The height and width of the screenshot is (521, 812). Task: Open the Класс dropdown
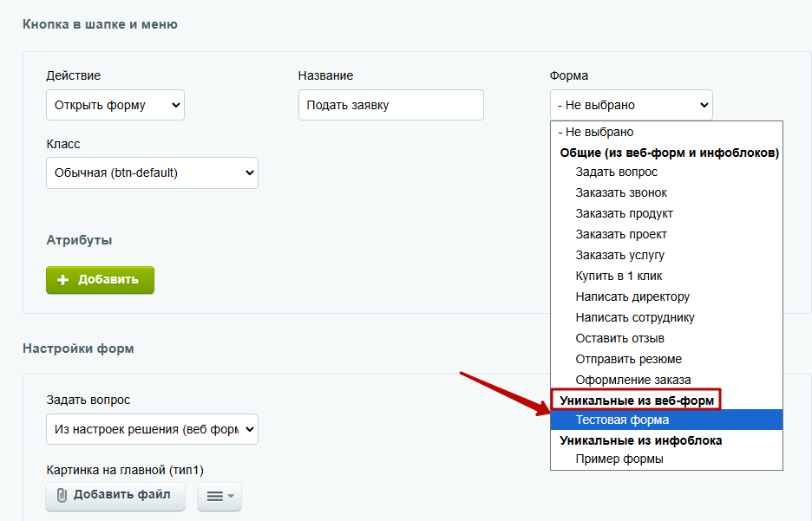tap(152, 173)
